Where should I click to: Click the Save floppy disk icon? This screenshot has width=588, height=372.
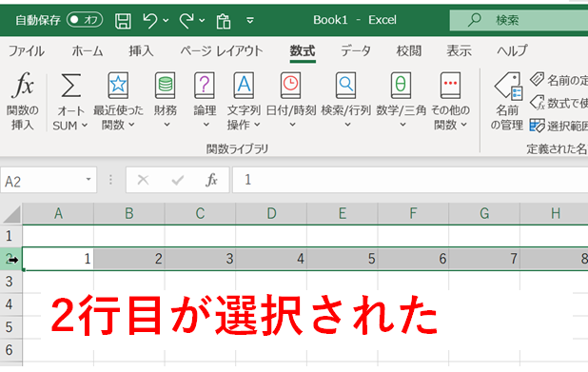(123, 20)
